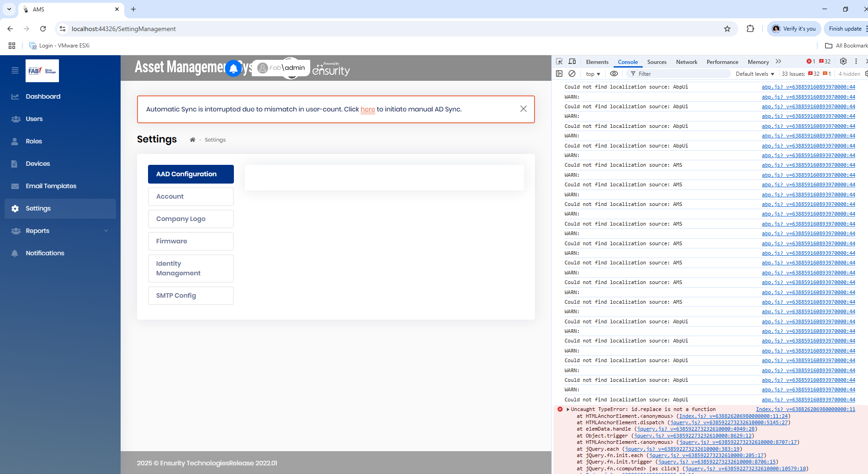Toggle the console sidebar panel icon
Viewport: 868px width, 474px height.
[x=559, y=74]
